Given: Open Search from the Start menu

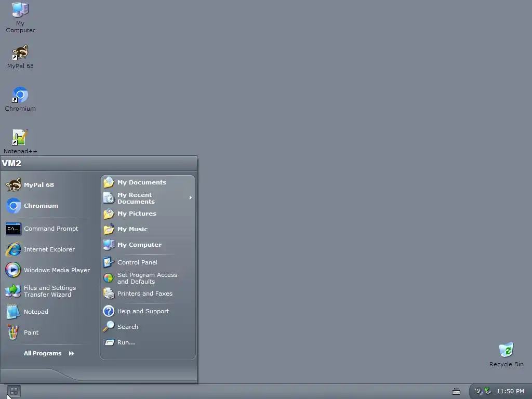Looking at the screenshot, I should pyautogui.click(x=148, y=327).
